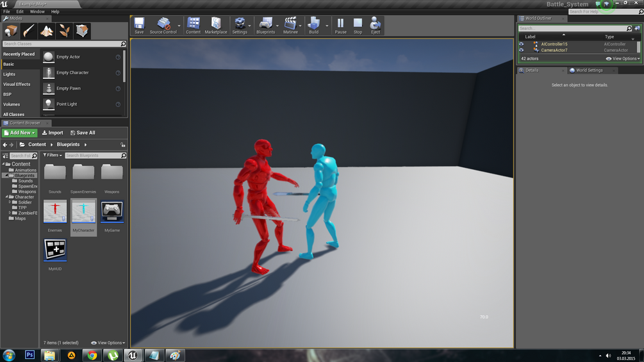644x362 pixels.
Task: Select the Place mode icon
Action: click(11, 31)
